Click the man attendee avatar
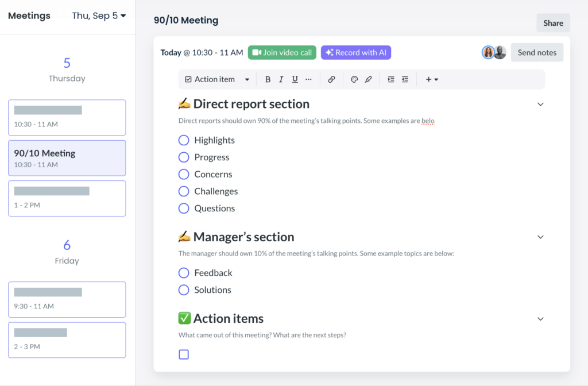588x386 pixels. (x=500, y=52)
